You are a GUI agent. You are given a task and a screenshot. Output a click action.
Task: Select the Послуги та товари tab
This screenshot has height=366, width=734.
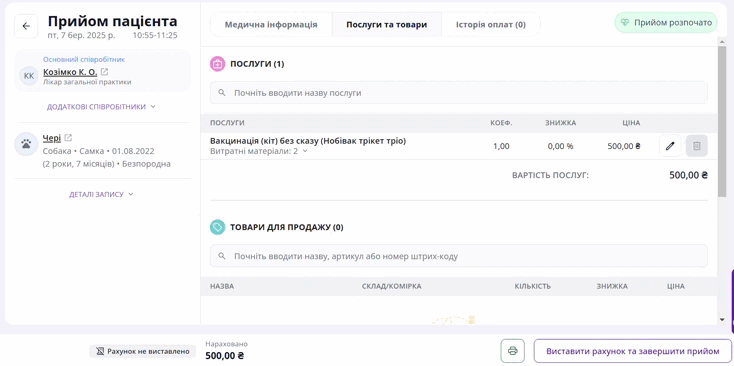pos(387,24)
